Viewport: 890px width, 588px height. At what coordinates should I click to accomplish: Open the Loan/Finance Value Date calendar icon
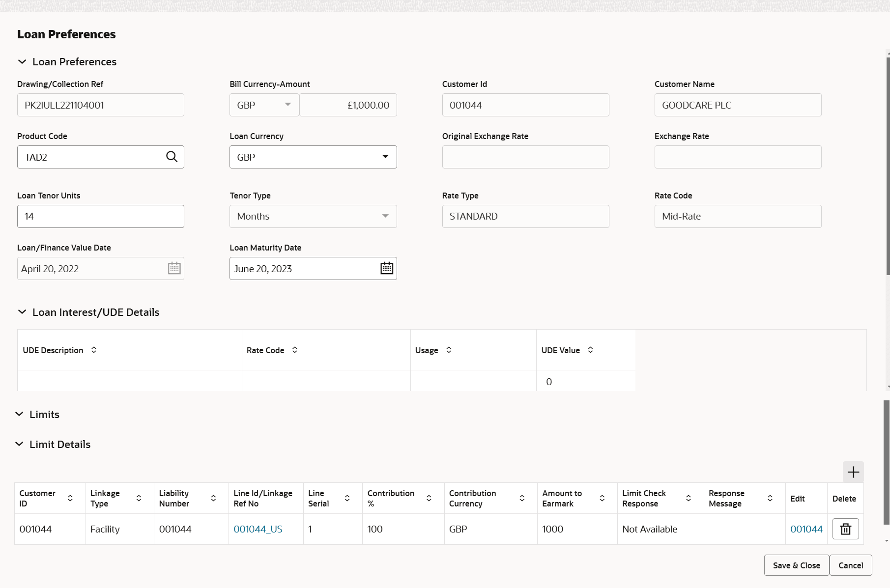click(174, 268)
